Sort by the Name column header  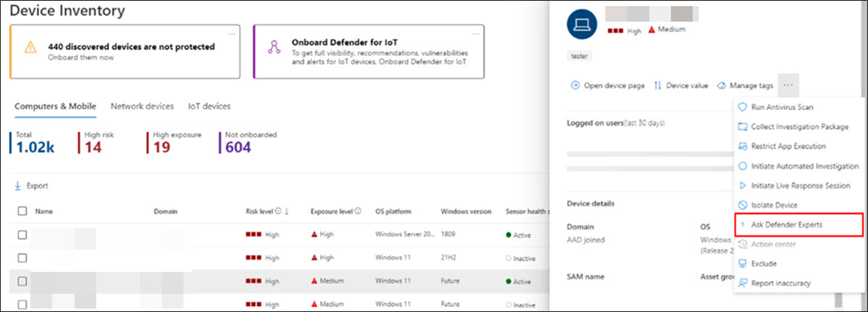point(44,211)
